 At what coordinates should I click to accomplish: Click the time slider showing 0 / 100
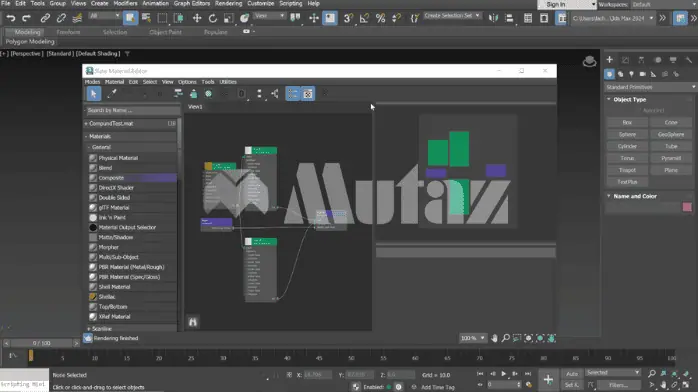point(41,343)
